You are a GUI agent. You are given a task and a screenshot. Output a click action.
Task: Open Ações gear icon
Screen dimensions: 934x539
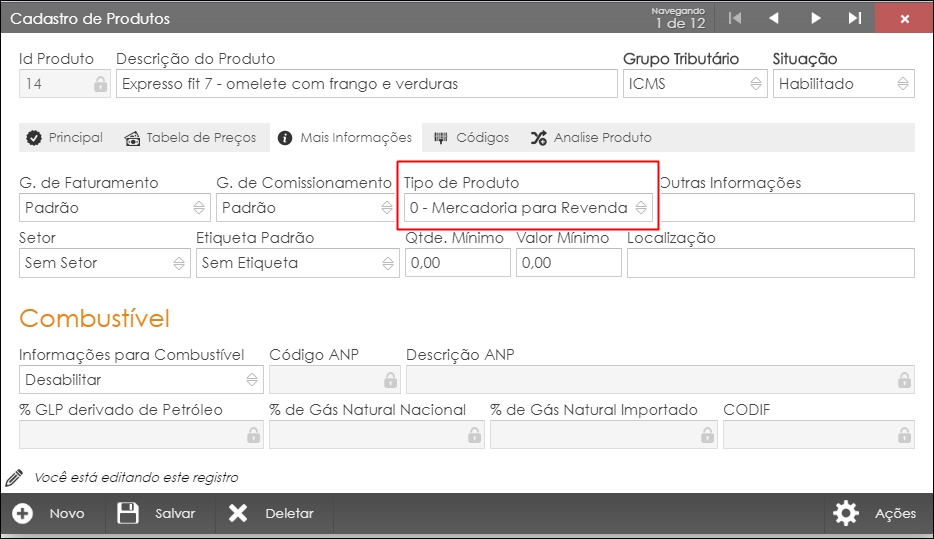(x=846, y=513)
